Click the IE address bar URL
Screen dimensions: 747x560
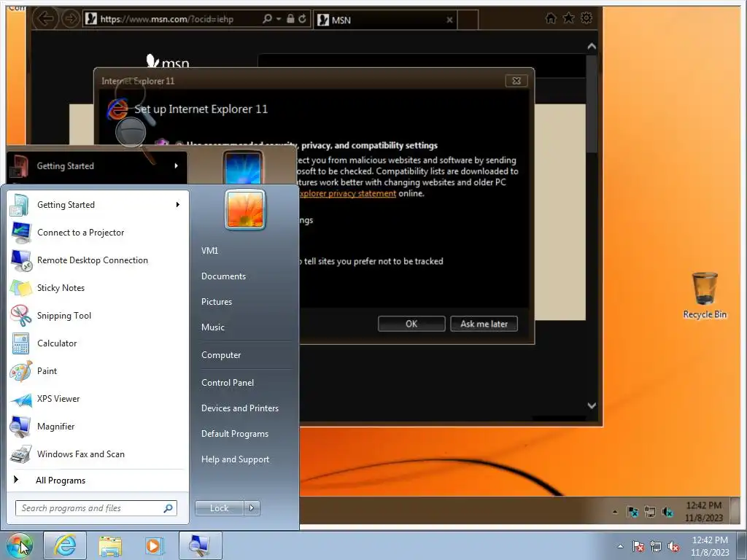pos(167,19)
